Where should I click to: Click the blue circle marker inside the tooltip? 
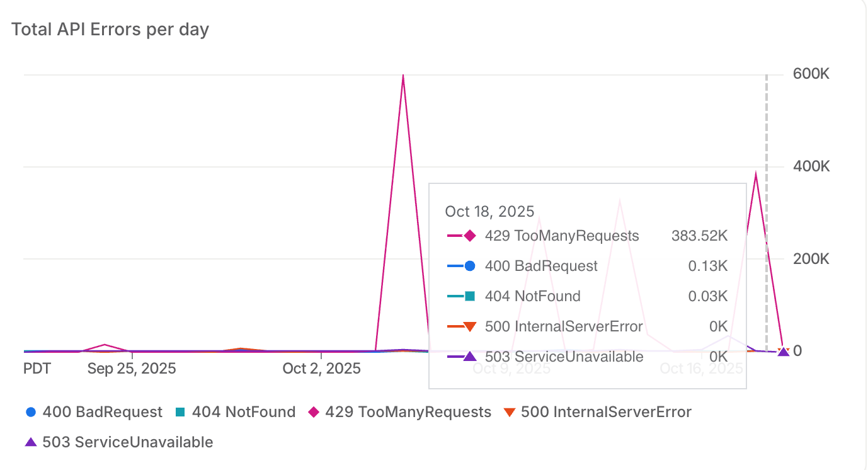(469, 266)
